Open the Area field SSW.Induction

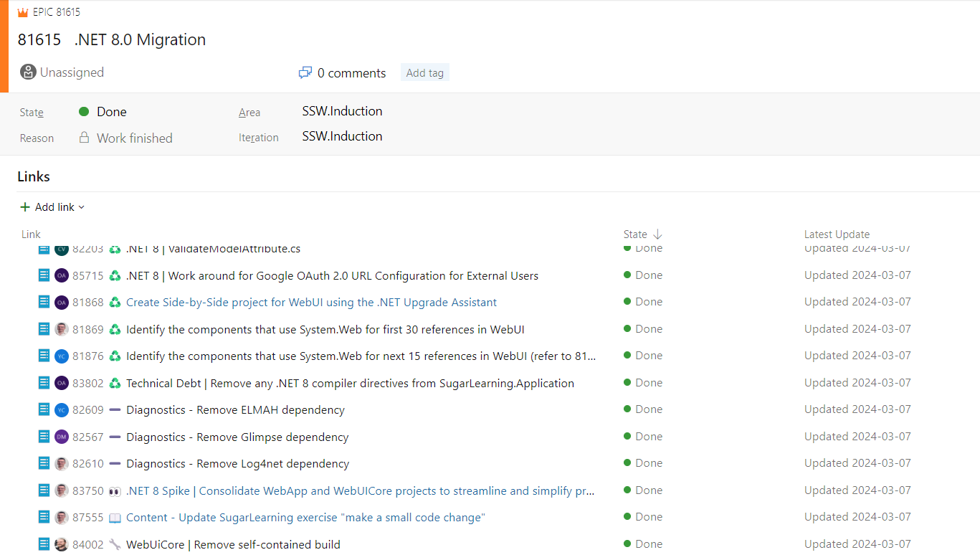pyautogui.click(x=342, y=111)
